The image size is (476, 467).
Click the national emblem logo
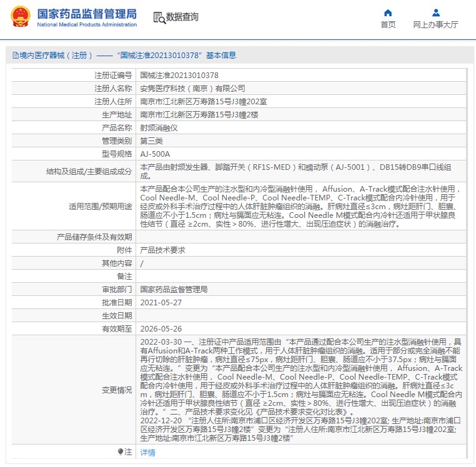[21, 17]
